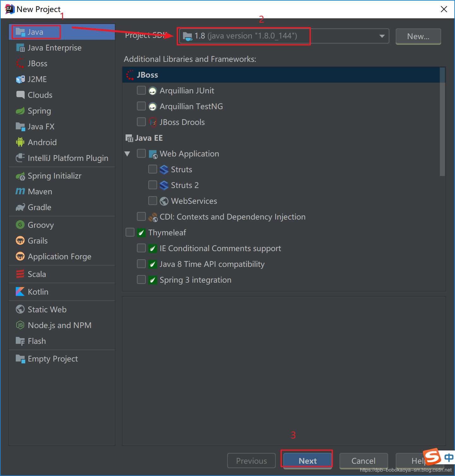Viewport: 455px width, 476px height.
Task: Enable Arquillian JUnit checkbox
Action: click(141, 91)
